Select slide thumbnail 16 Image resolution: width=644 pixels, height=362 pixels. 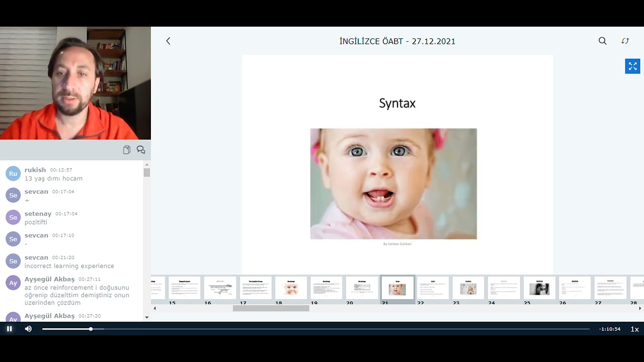220,288
